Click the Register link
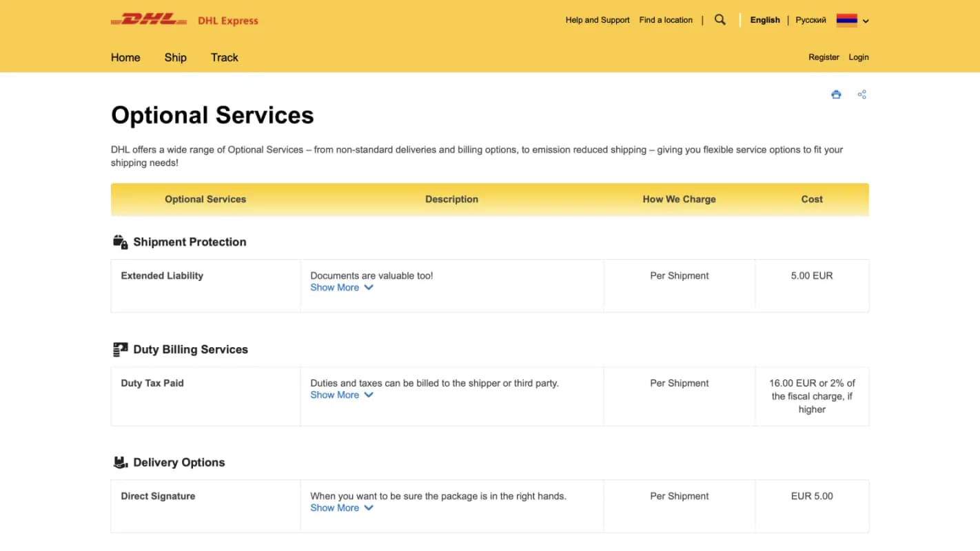This screenshot has height=551, width=980. click(824, 57)
